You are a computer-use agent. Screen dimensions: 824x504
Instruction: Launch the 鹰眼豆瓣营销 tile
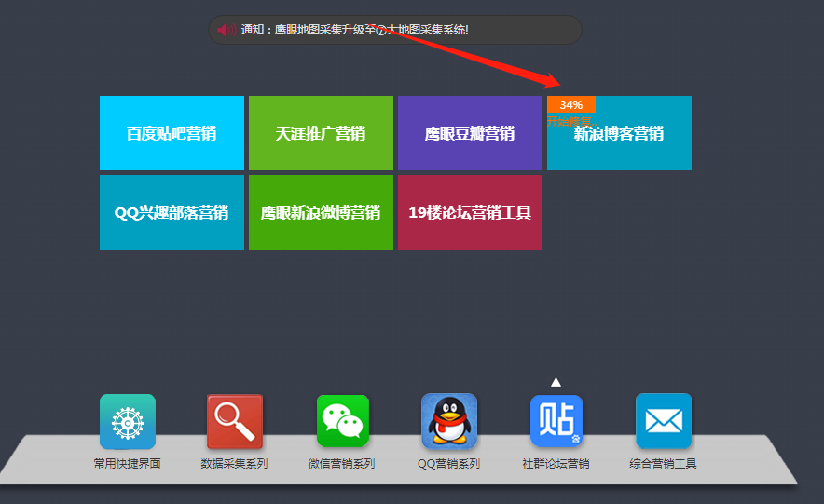click(471, 133)
